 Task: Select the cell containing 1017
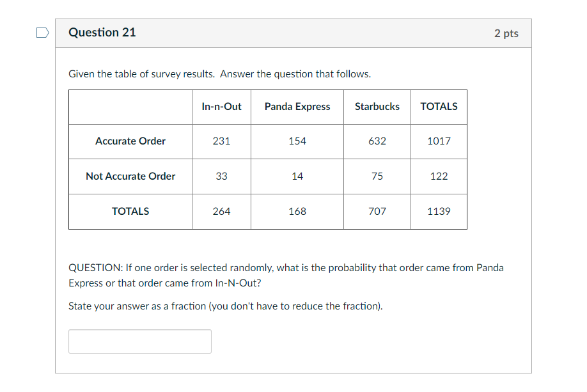[x=439, y=141]
